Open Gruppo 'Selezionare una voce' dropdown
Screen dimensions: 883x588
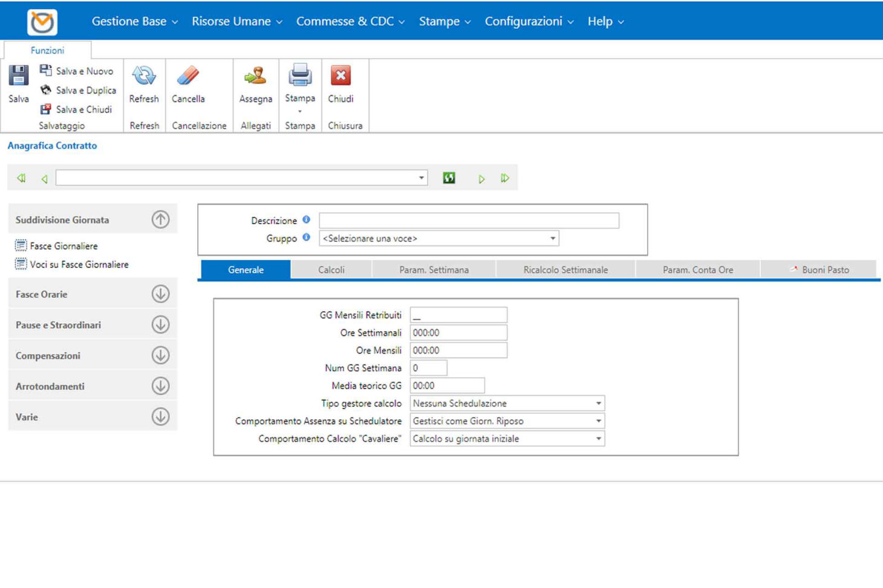pyautogui.click(x=552, y=239)
